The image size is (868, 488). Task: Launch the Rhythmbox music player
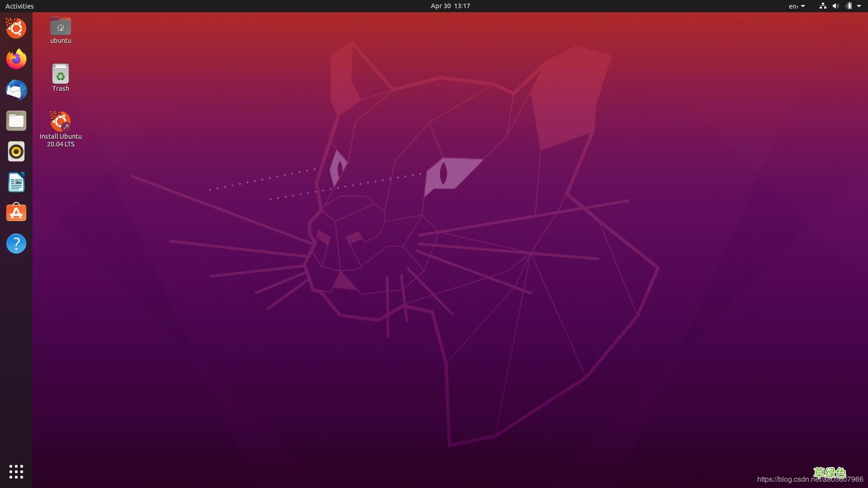[16, 151]
